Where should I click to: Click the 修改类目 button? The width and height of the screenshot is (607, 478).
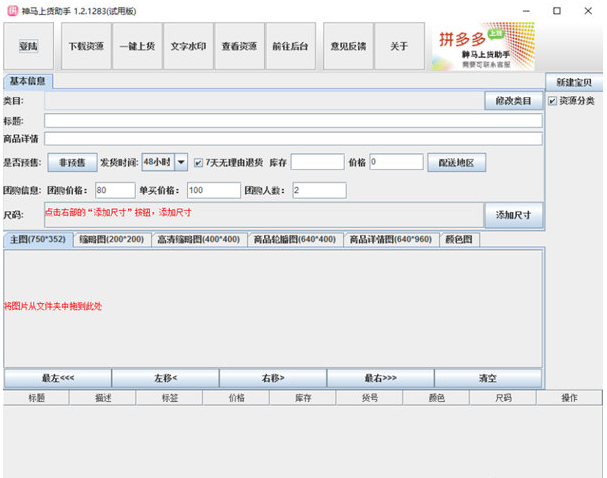(x=514, y=101)
